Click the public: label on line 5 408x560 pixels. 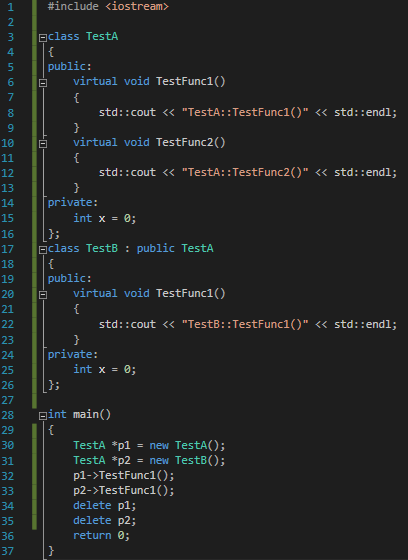[x=70, y=67]
